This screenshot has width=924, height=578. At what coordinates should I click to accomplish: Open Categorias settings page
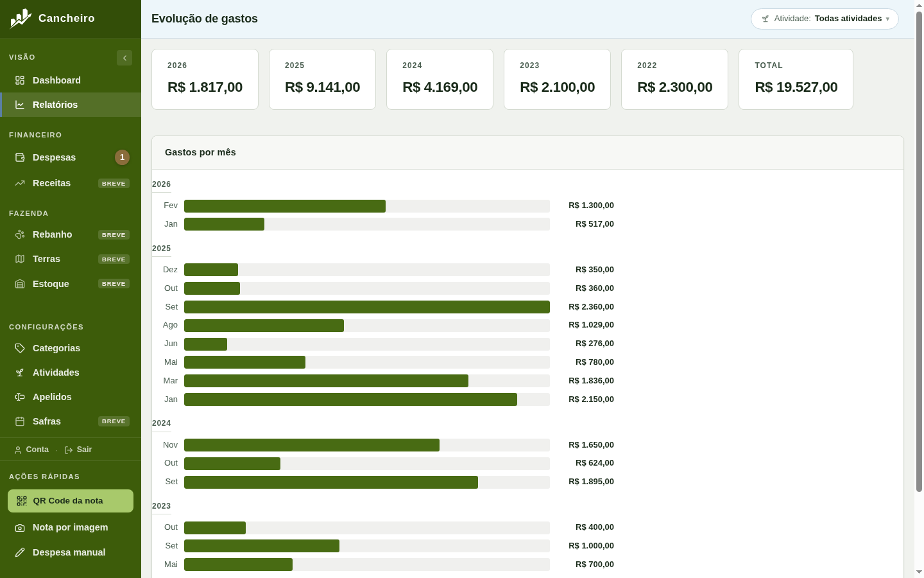tap(71, 348)
